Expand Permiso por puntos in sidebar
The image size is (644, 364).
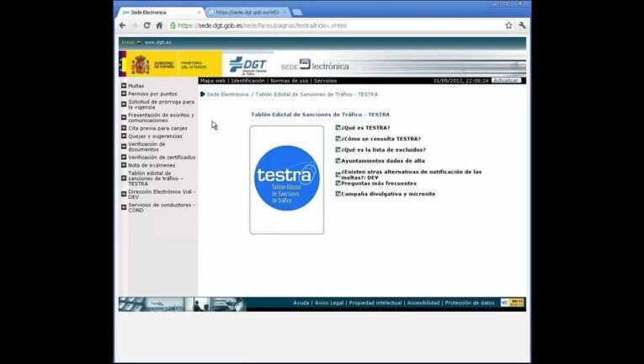124,94
